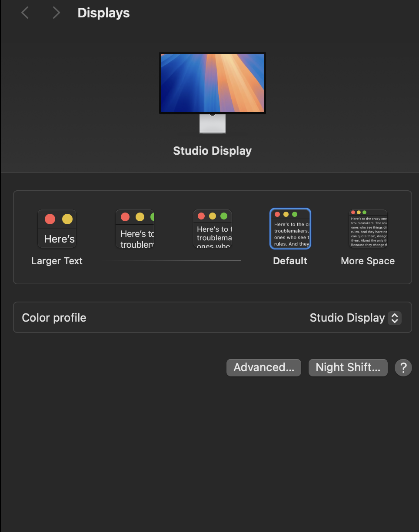Go forward with the right chevron
Viewport: 419px width, 532px height.
click(56, 13)
